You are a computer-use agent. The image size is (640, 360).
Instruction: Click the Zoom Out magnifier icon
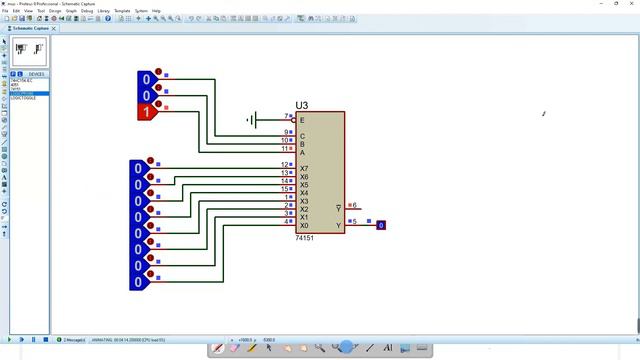tap(163, 18)
